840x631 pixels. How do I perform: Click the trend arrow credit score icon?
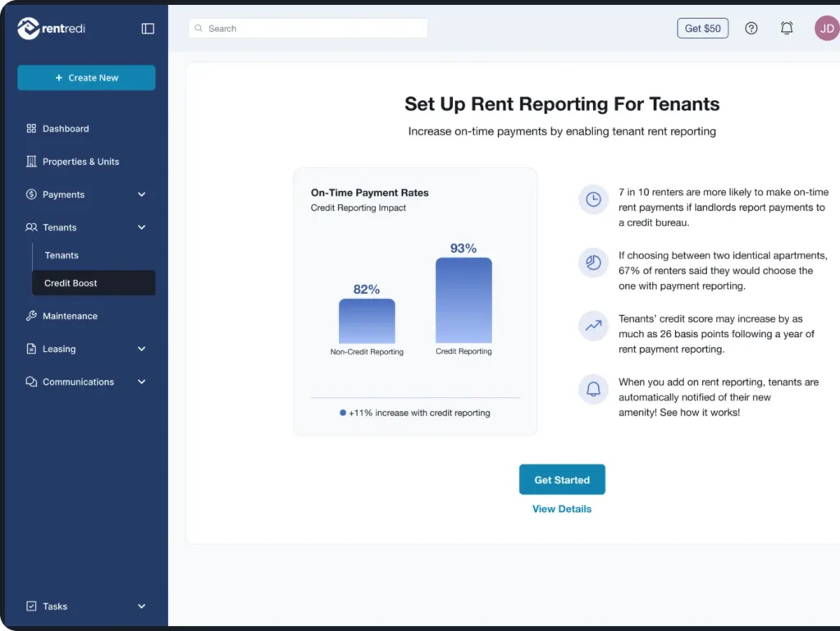(x=593, y=325)
